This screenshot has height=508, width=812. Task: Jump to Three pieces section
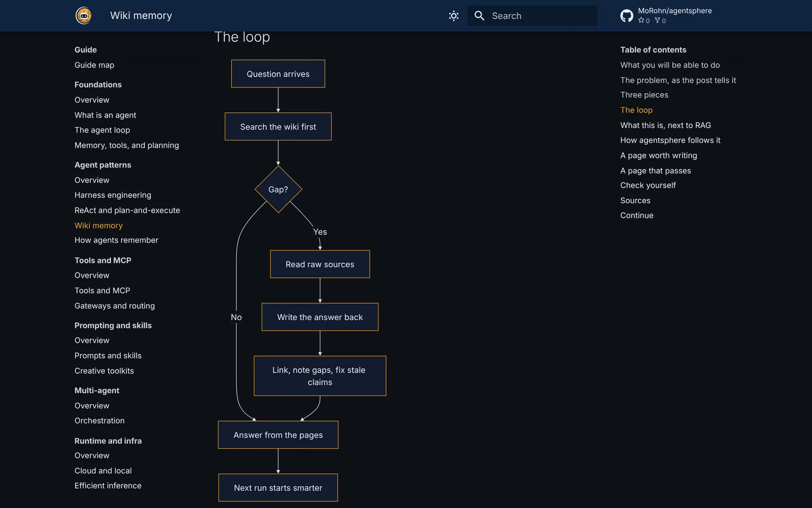tap(644, 95)
